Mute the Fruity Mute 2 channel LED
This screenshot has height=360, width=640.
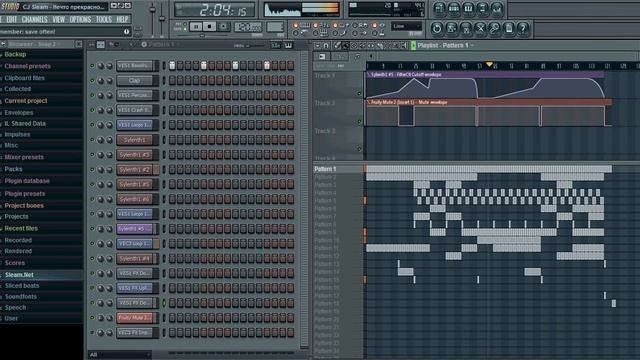pyautogui.click(x=92, y=318)
